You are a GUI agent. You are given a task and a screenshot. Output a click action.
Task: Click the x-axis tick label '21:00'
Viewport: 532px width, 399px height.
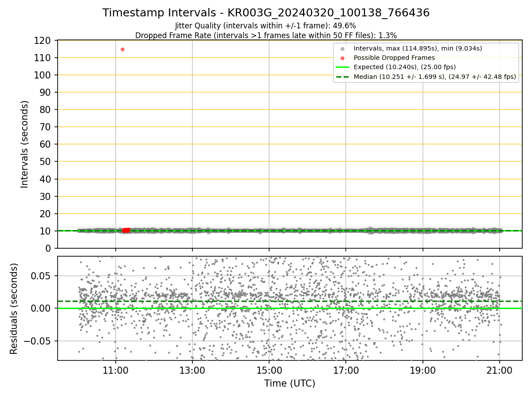click(500, 370)
